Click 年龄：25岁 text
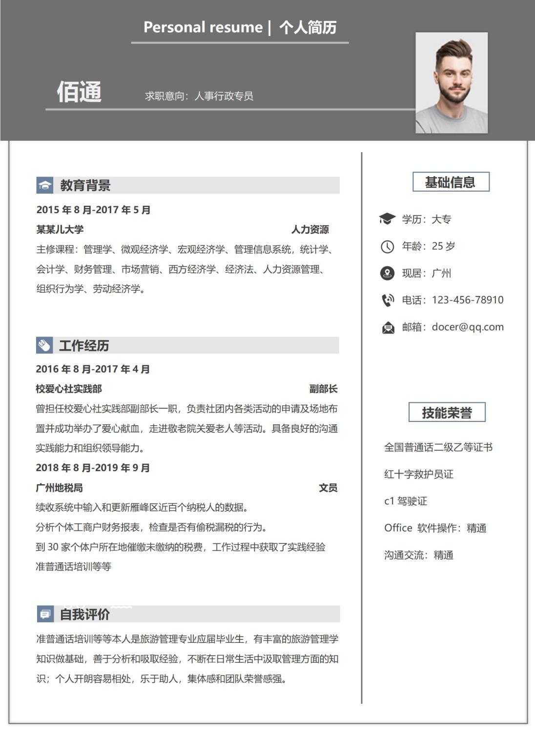Screen dimensions: 535x756 (429, 246)
